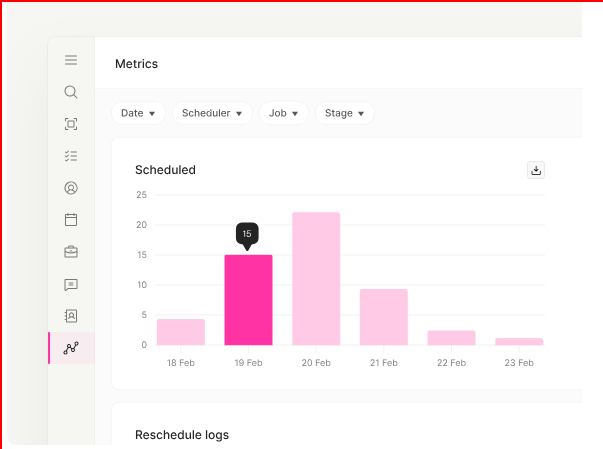The image size is (603, 449).
Task: Click the 20 Feb axis label
Action: pos(316,363)
